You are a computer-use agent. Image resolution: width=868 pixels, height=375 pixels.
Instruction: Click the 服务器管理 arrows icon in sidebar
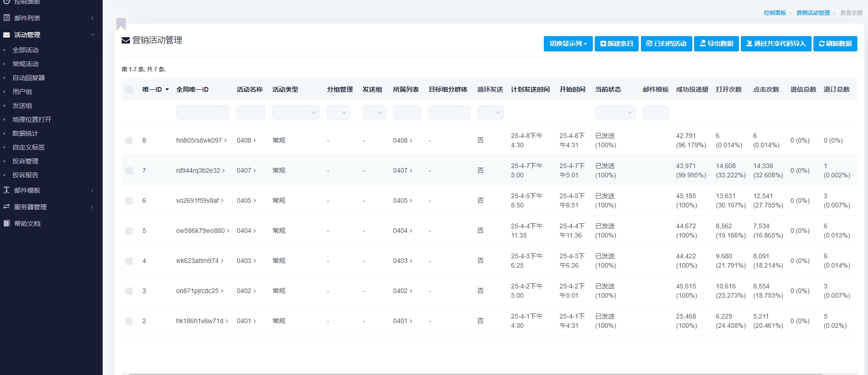(x=6, y=207)
